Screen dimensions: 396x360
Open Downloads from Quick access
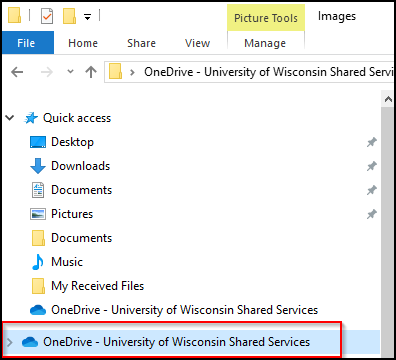pos(80,166)
